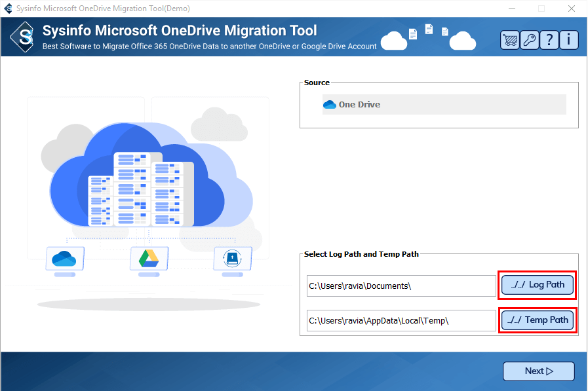Click the license key activation icon
Viewport: 588px width, 391px height.
pyautogui.click(x=530, y=40)
